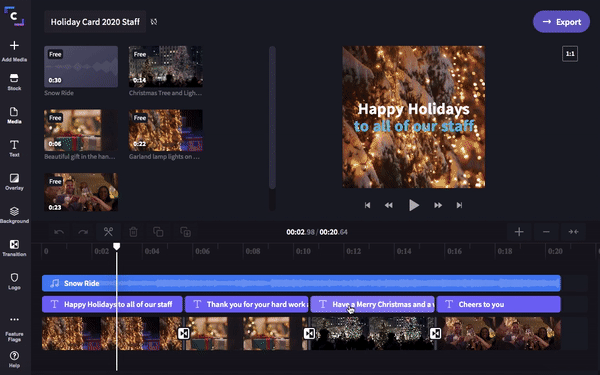The height and width of the screenshot is (375, 600).
Task: Select the Snow Ride audio track
Action: 301,283
